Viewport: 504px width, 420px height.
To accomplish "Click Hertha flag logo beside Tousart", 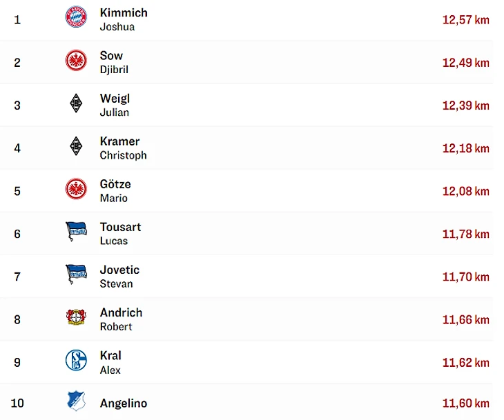I will pyautogui.click(x=76, y=231).
